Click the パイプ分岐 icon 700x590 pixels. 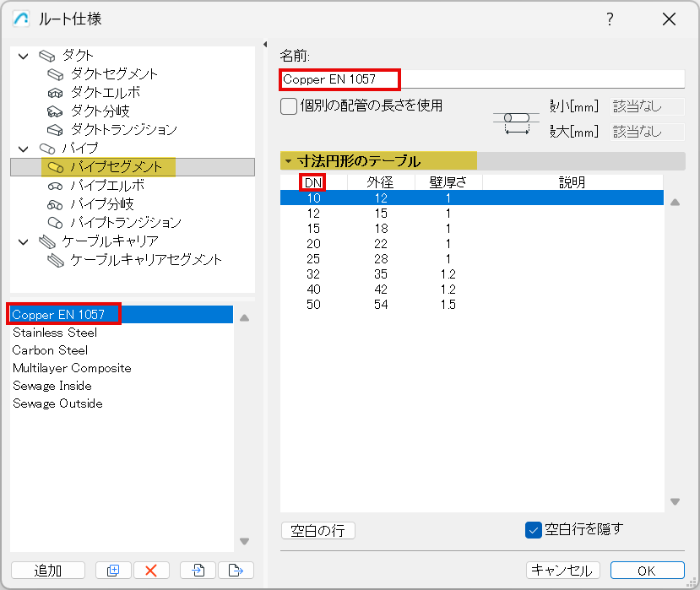coord(56,204)
